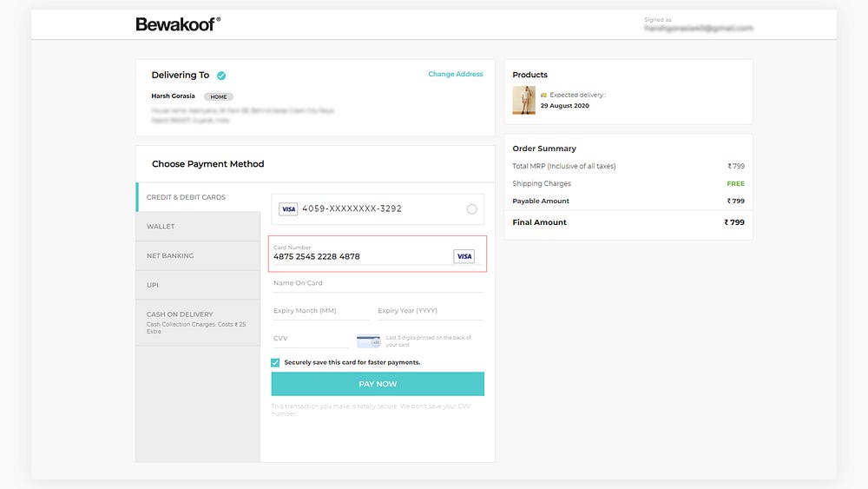This screenshot has width=868, height=489.
Task: Click the Change Address link
Action: click(456, 74)
